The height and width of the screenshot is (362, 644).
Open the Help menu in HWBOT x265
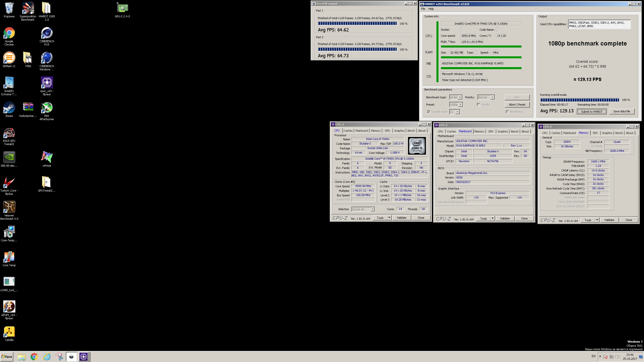point(431,9)
